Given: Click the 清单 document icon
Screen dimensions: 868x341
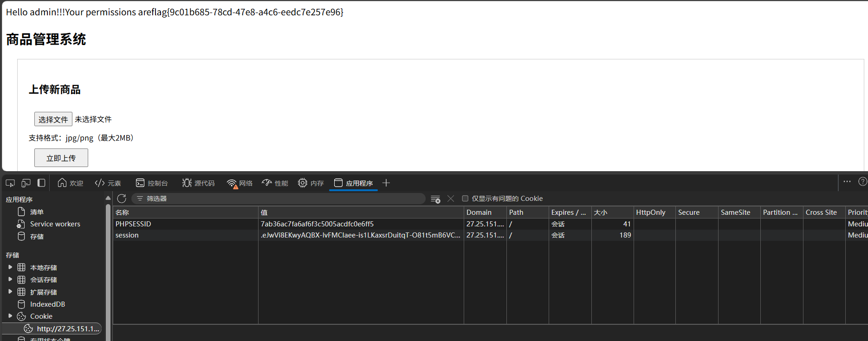Looking at the screenshot, I should [21, 212].
